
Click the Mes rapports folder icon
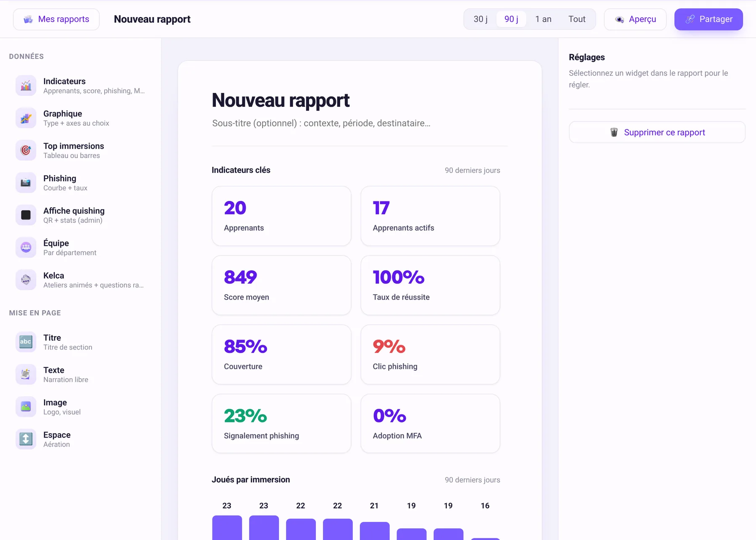(x=28, y=19)
